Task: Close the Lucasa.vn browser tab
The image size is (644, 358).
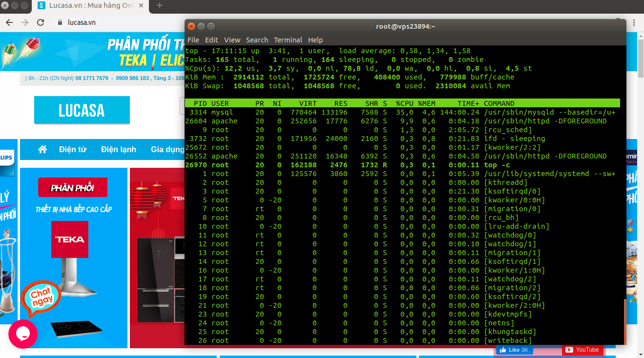Action: tap(142, 6)
